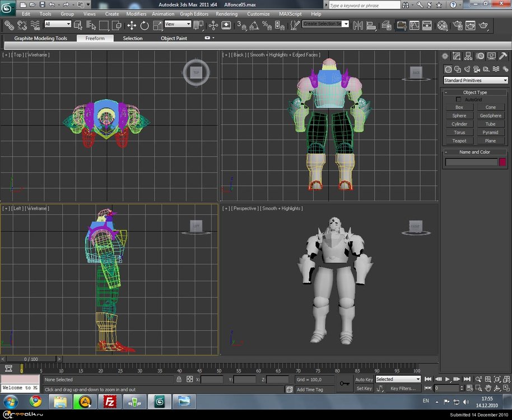Click the teapot Render Setup icon
The image size is (512, 420).
[457, 25]
